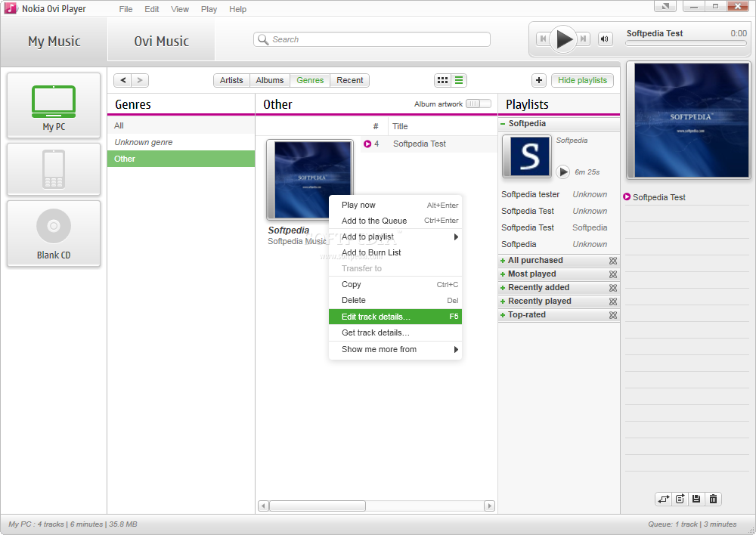756x535 pixels.
Task: Click the now-playing icon on track 4
Action: tap(367, 144)
